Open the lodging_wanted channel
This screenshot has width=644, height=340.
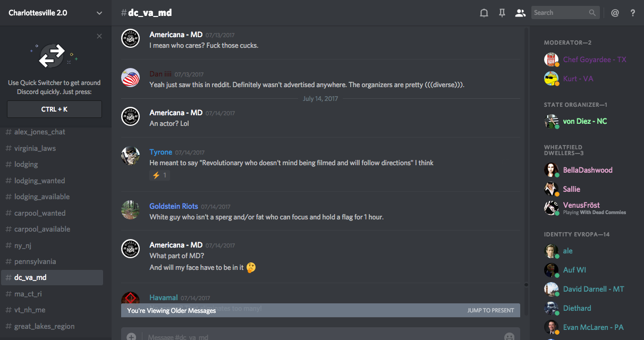point(40,181)
